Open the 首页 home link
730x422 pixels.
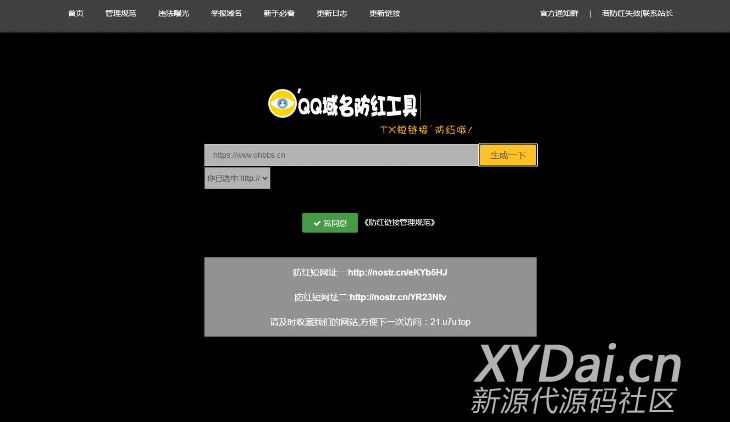[75, 14]
